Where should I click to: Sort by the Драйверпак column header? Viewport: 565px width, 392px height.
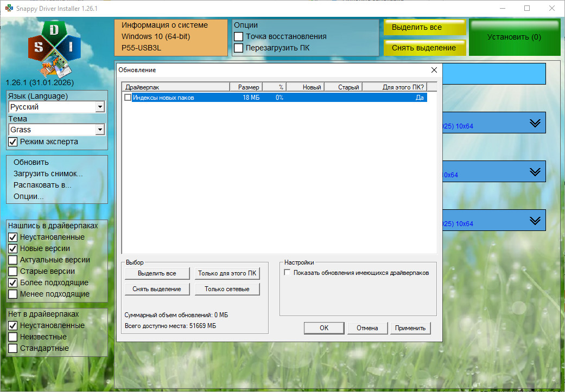176,87
